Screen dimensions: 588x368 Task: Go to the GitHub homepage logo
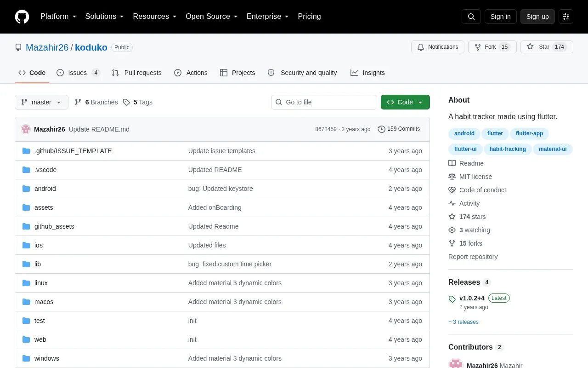click(22, 17)
